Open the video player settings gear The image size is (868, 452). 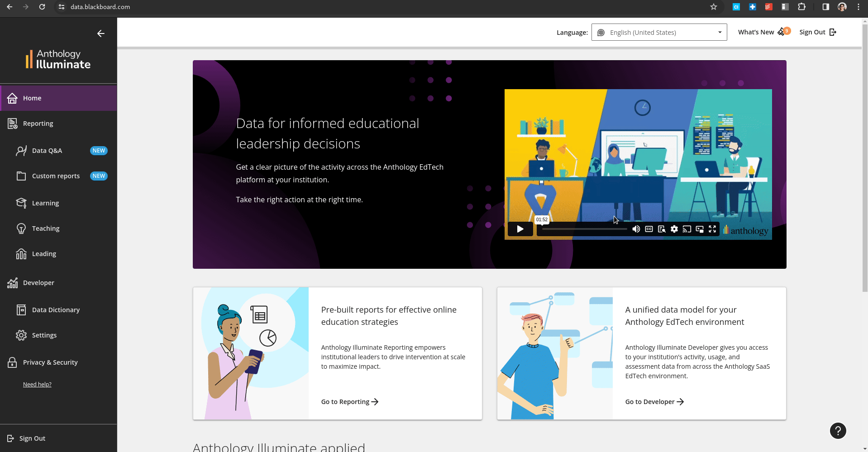pyautogui.click(x=674, y=229)
